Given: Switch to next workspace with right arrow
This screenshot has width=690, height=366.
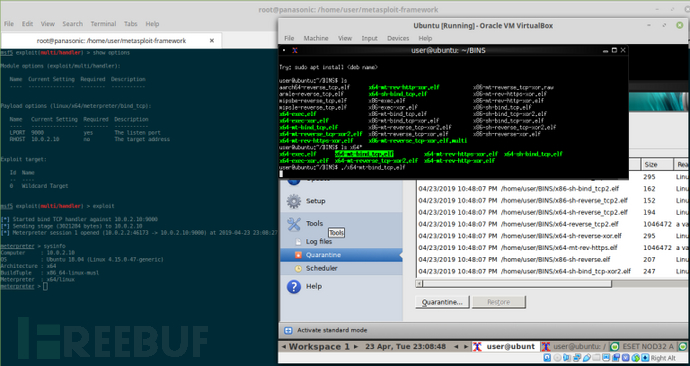Looking at the screenshot, I should [356, 347].
